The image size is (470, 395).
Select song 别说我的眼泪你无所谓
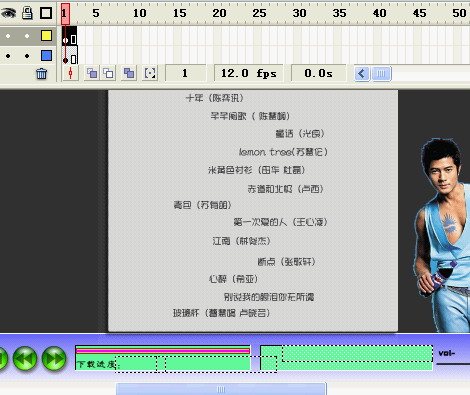tap(269, 297)
